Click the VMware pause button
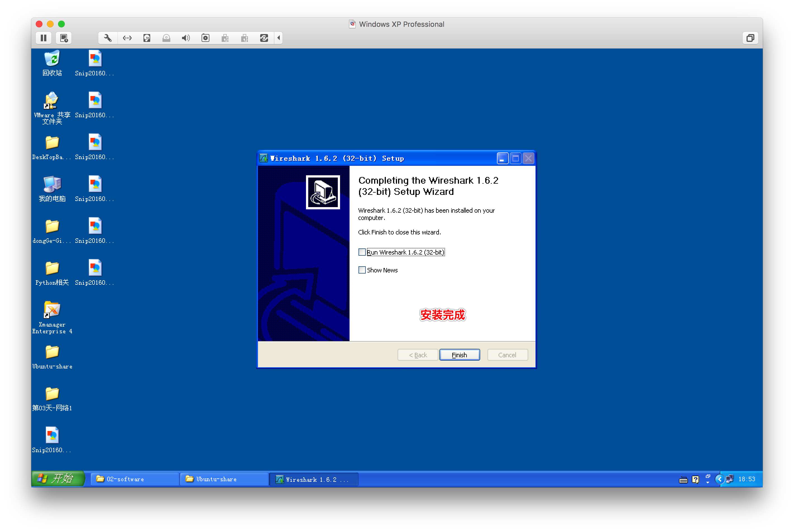The image size is (794, 532). 44,38
